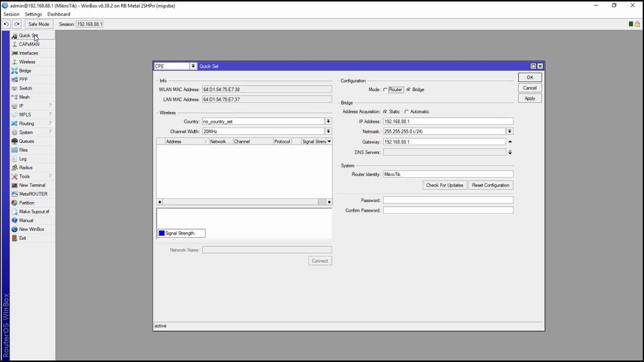Click the IP Address input field
This screenshot has height=362, width=644.
448,122
